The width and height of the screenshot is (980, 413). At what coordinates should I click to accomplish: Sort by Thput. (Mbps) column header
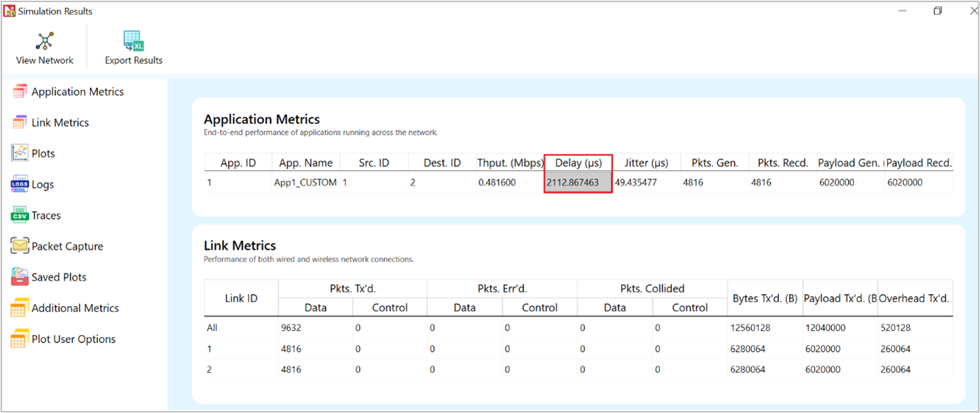coord(509,163)
